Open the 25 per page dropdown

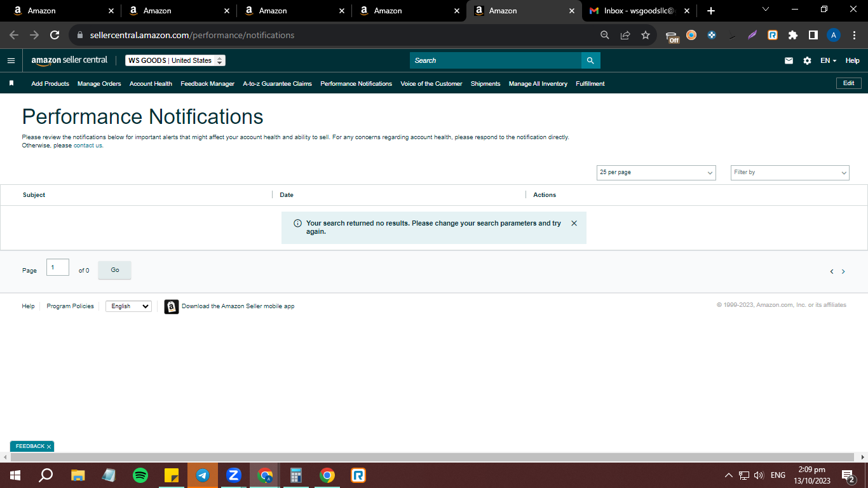point(656,172)
